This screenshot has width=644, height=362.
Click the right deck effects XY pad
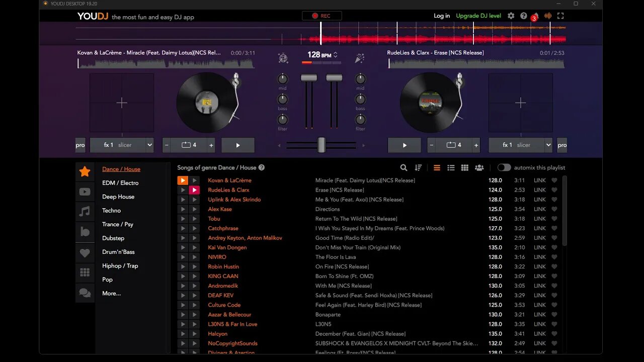pos(521,103)
